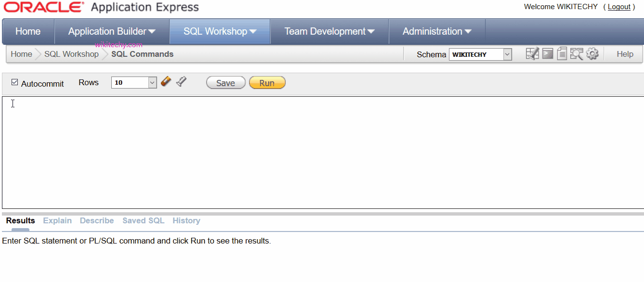Switch to the Explain tab
The image size is (644, 282).
click(57, 221)
